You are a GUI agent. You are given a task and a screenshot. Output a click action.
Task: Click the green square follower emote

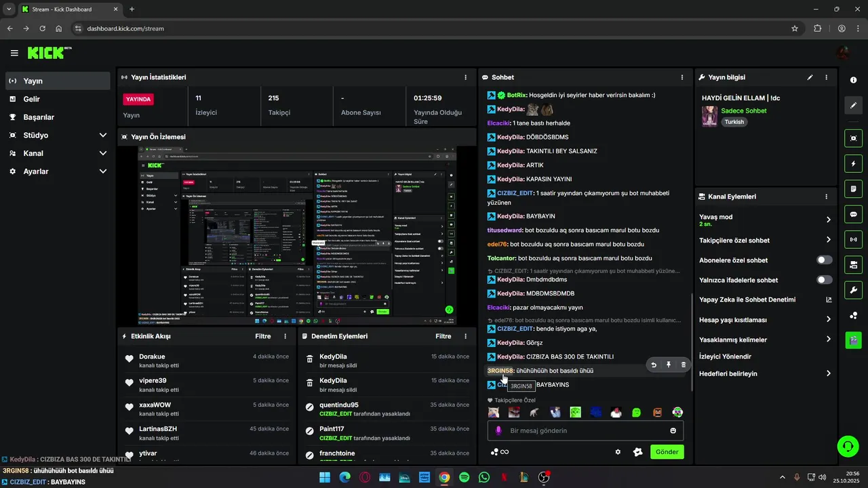coord(575,412)
